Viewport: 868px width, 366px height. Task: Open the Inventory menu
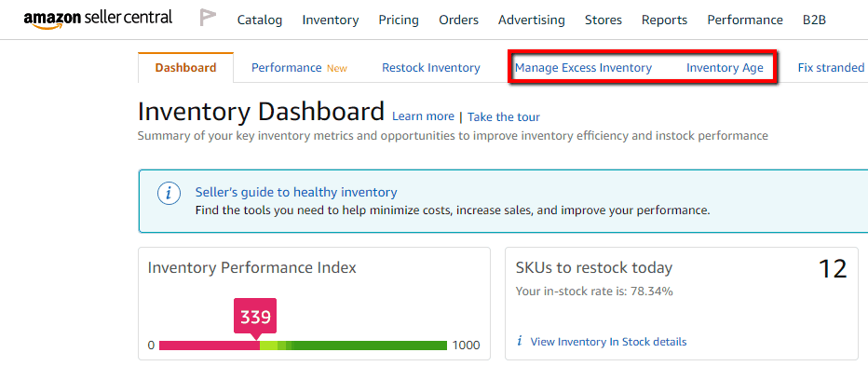(331, 20)
